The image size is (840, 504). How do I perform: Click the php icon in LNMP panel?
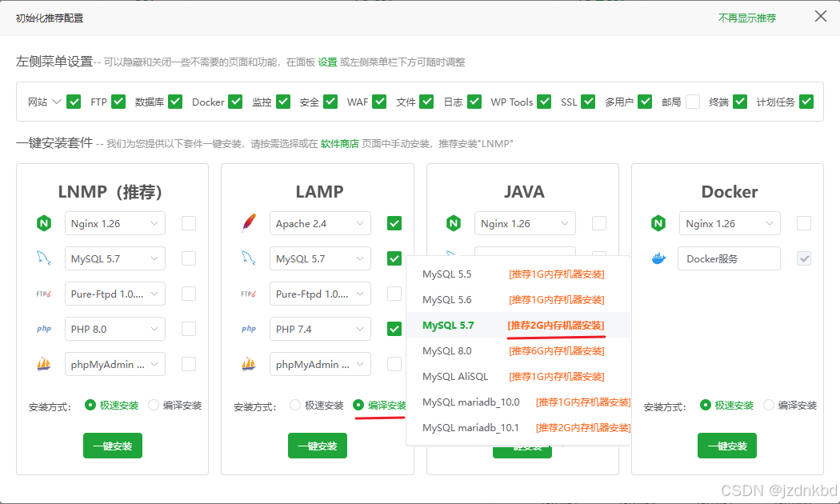click(44, 329)
